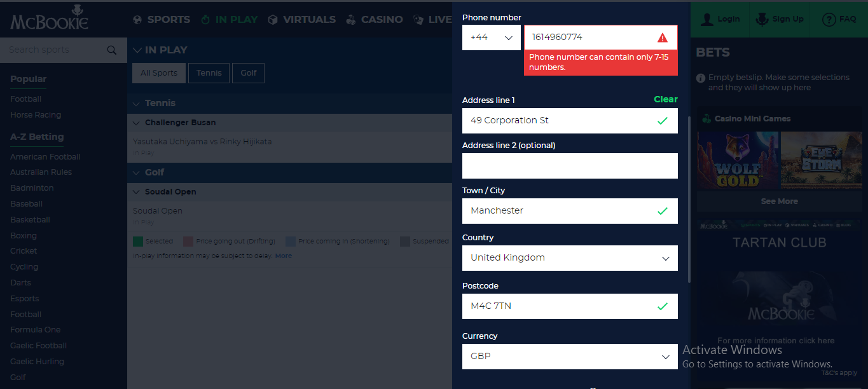Screen dimensions: 868x389
Task: Open the IN PLAY nav menu
Action: [229, 20]
